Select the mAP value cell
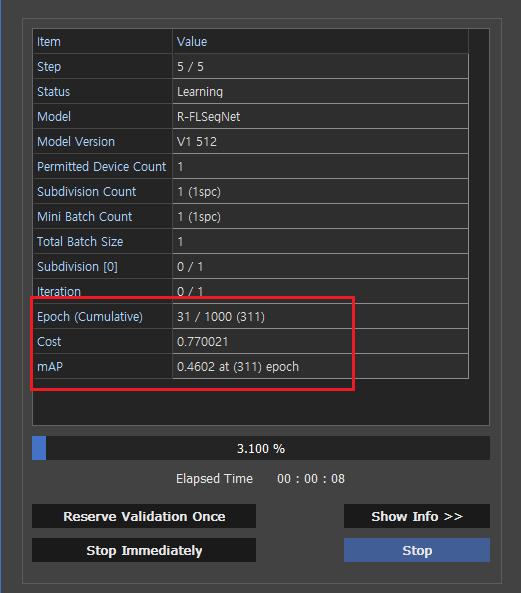Image resolution: width=521 pixels, height=593 pixels. point(320,366)
